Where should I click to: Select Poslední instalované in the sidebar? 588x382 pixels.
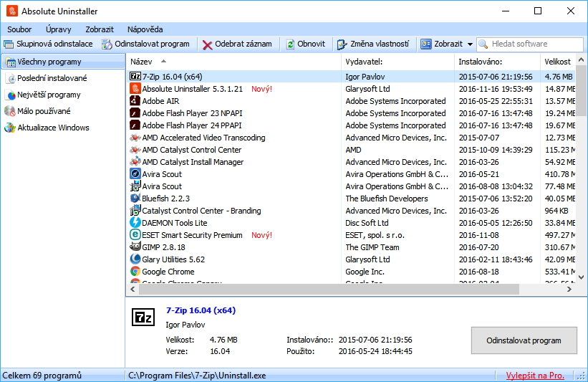(x=52, y=78)
